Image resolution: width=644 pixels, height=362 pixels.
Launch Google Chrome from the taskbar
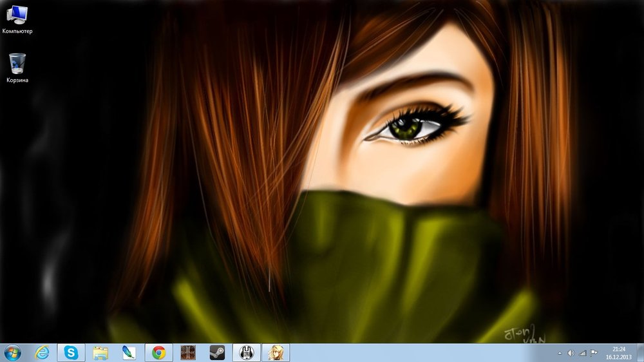pos(158,352)
